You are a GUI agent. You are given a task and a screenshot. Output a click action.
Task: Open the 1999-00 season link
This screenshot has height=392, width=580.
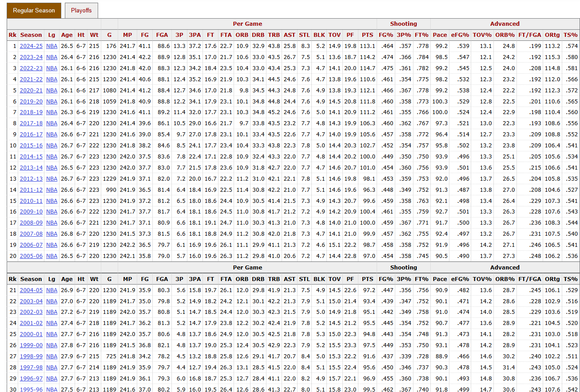[31, 345]
